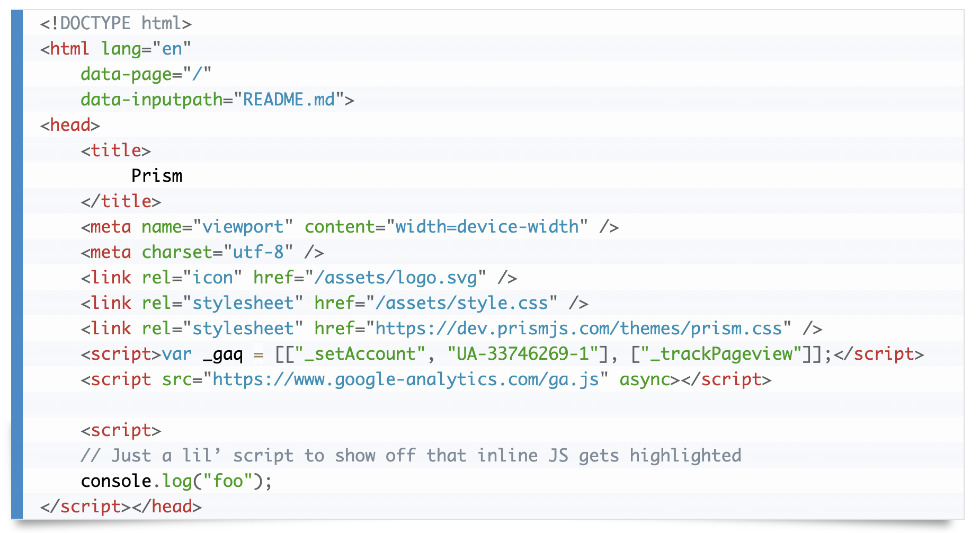Image resolution: width=980 pixels, height=533 pixels.
Task: Open the dev.prismjs.com prism.css URL
Action: coord(578,328)
